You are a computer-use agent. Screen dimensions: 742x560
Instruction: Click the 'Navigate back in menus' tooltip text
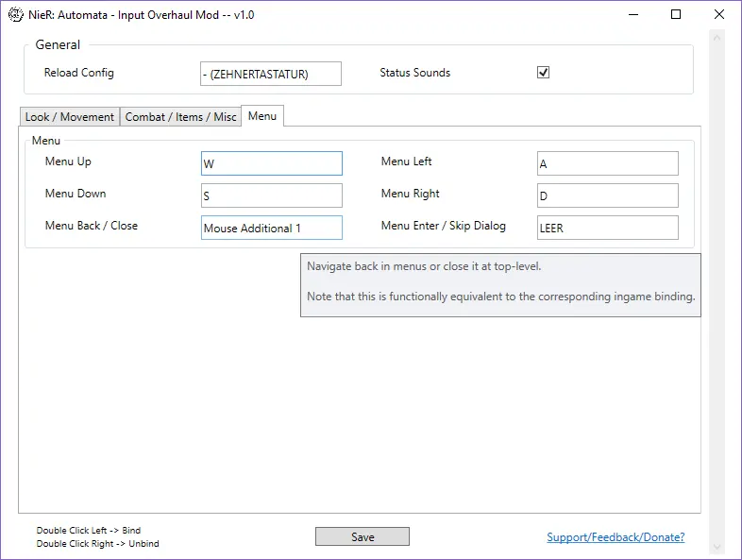coord(424,266)
